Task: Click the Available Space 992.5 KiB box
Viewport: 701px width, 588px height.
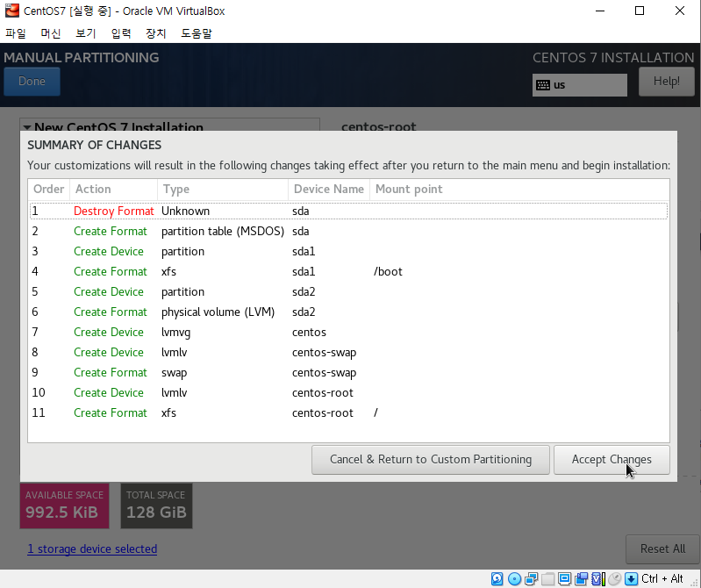Action: pos(64,506)
